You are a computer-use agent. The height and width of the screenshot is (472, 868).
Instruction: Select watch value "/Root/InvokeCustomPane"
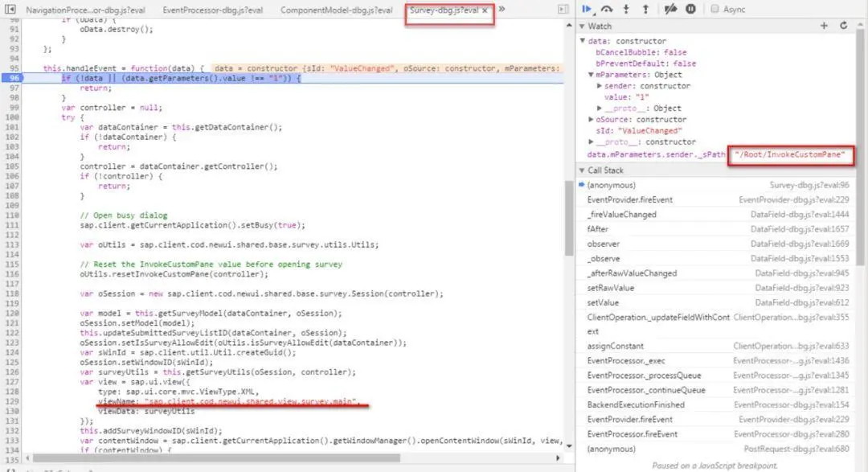[x=789, y=154]
